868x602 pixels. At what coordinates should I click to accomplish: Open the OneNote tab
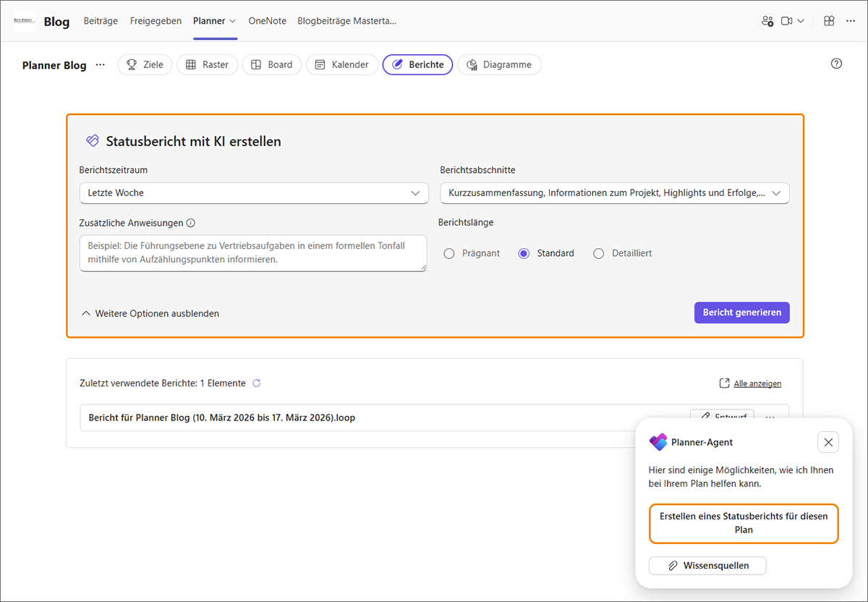tap(267, 21)
